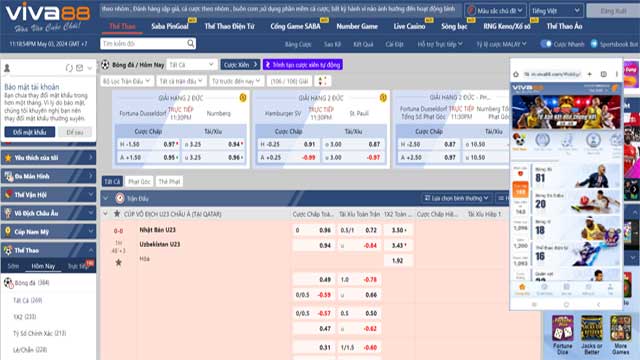Click the Để sau button

[75, 132]
